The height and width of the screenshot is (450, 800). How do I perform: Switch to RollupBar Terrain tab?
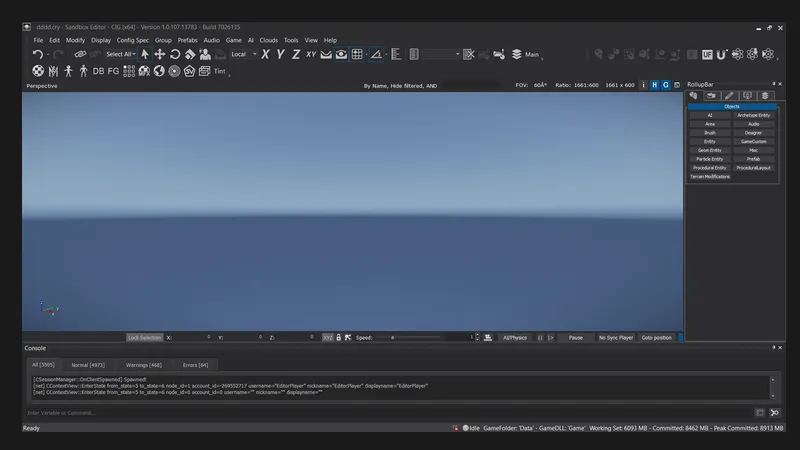pyautogui.click(x=711, y=95)
